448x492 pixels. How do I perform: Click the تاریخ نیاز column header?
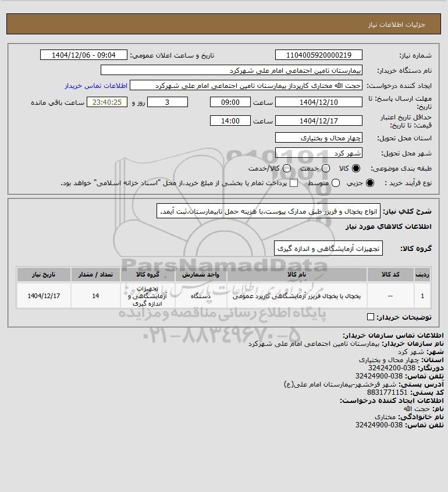pyautogui.click(x=44, y=275)
